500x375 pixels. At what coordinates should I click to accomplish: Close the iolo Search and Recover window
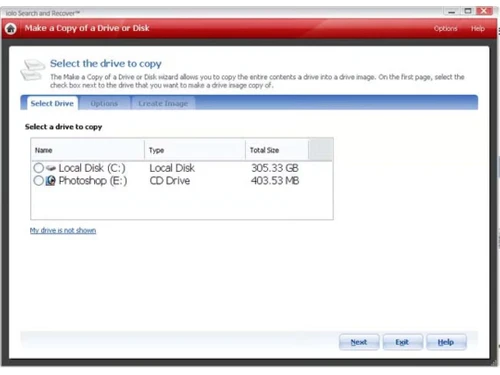pyautogui.click(x=484, y=11)
